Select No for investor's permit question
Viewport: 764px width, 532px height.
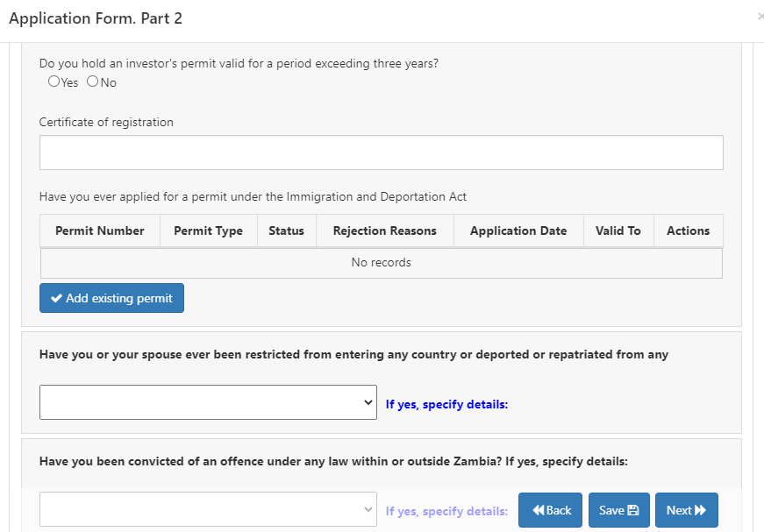click(x=93, y=82)
